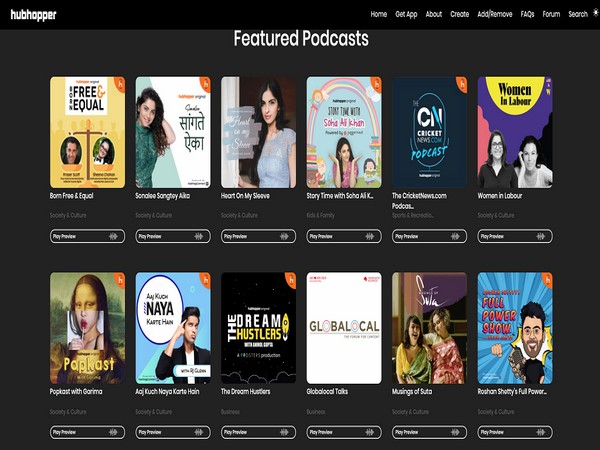This screenshot has width=600, height=450.
Task: Open Aaj Kuch Naya Karte Hain cover
Action: [x=173, y=328]
